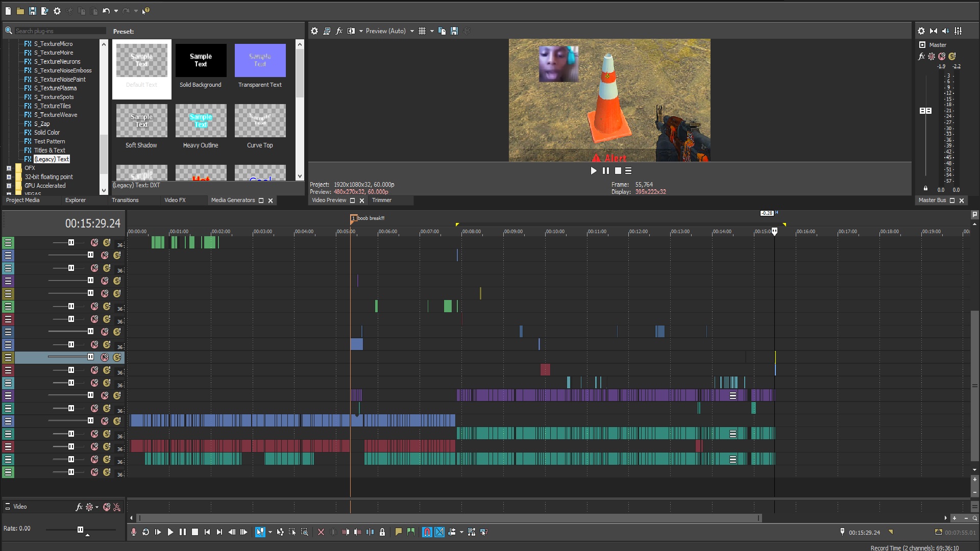Image resolution: width=980 pixels, height=551 pixels.
Task: Select the Zoom edit tool
Action: point(305,532)
